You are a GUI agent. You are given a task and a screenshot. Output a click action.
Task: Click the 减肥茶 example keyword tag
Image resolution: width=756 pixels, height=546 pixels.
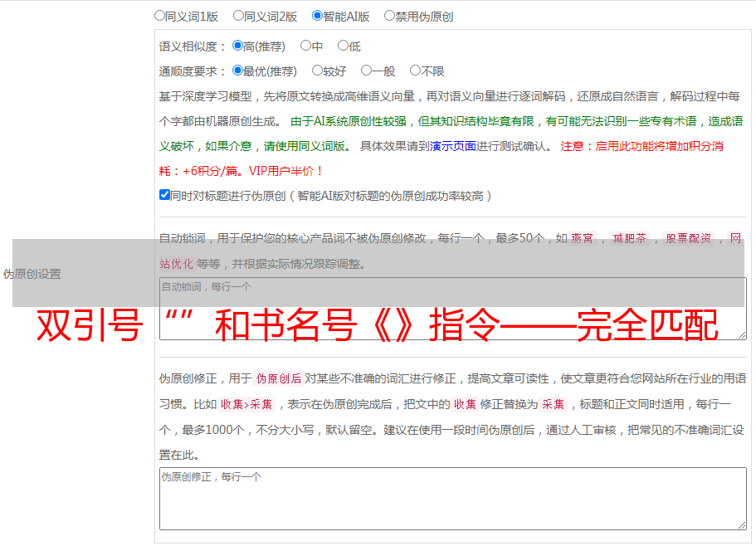tap(629, 238)
